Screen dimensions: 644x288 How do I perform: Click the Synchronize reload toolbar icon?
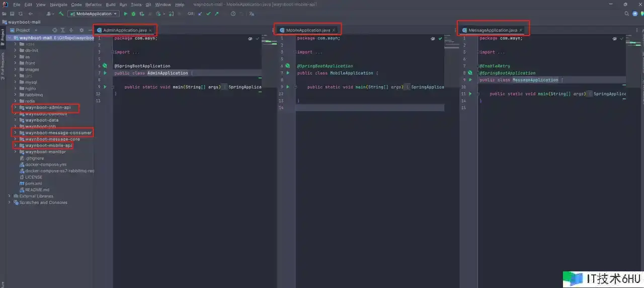21,14
